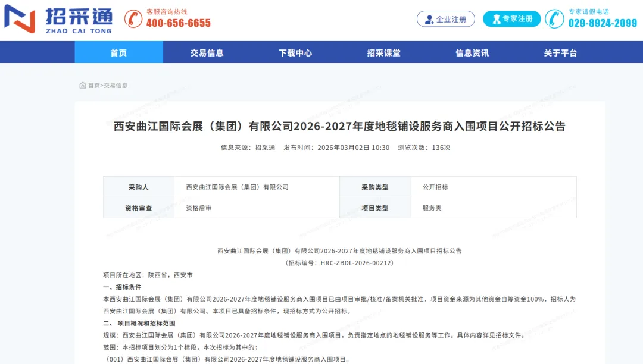Click the 交易信息 breadcrumb link

(116, 86)
